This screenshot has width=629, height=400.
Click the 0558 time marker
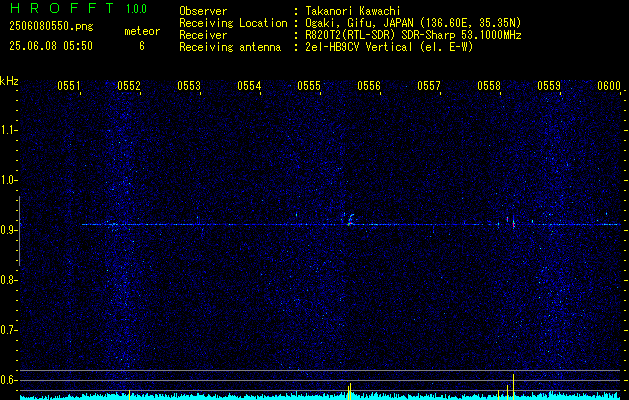(489, 86)
